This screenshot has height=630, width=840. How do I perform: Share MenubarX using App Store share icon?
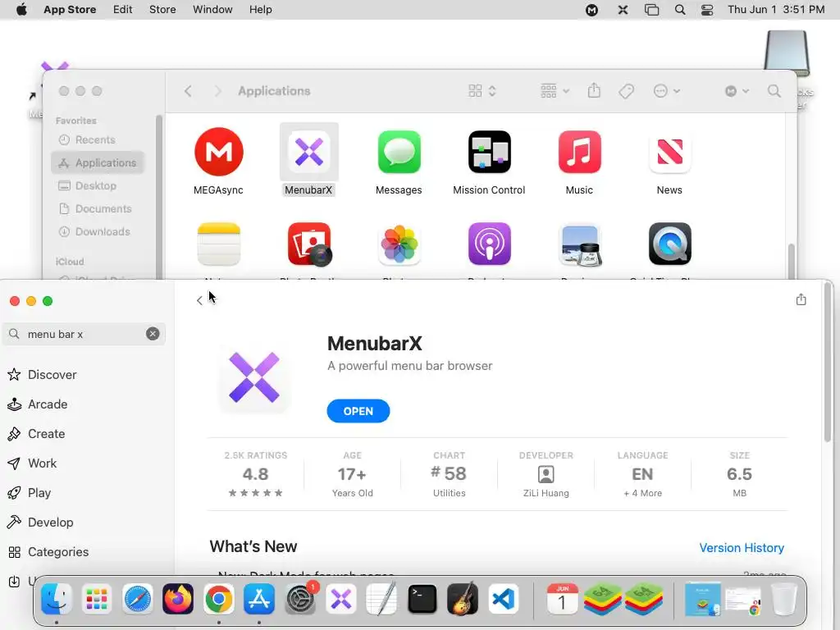click(801, 299)
